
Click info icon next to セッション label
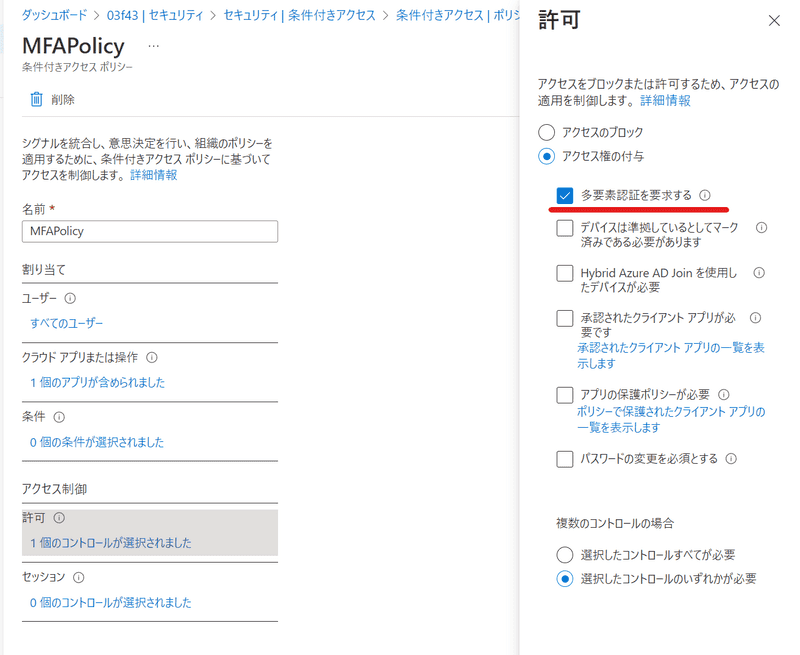click(x=78, y=577)
